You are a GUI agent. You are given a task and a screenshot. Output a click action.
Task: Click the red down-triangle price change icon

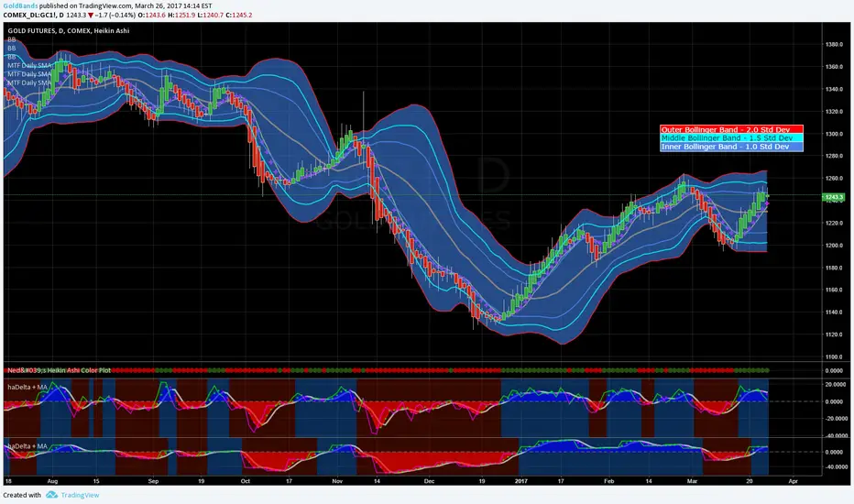coord(91,16)
